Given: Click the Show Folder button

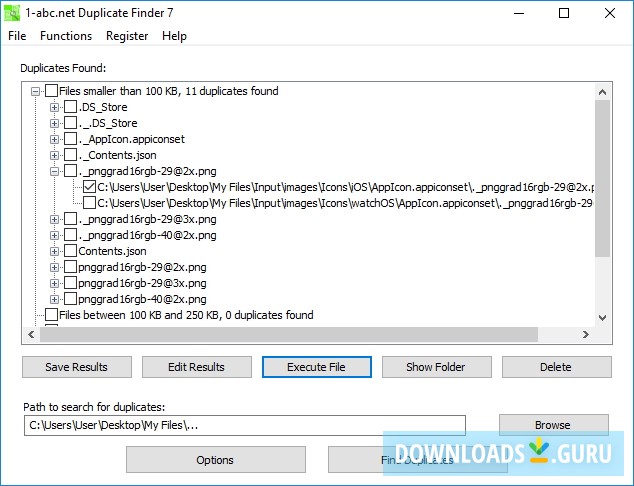Looking at the screenshot, I should point(437,367).
